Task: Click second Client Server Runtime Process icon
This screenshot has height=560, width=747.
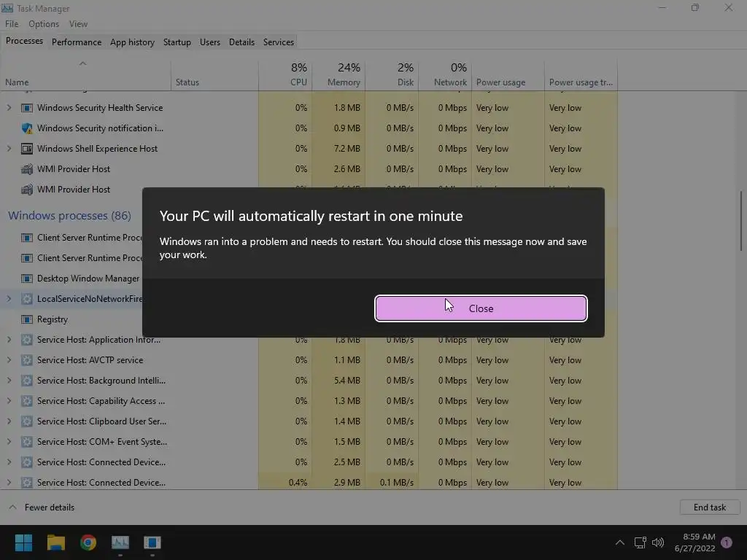Action: (27, 258)
